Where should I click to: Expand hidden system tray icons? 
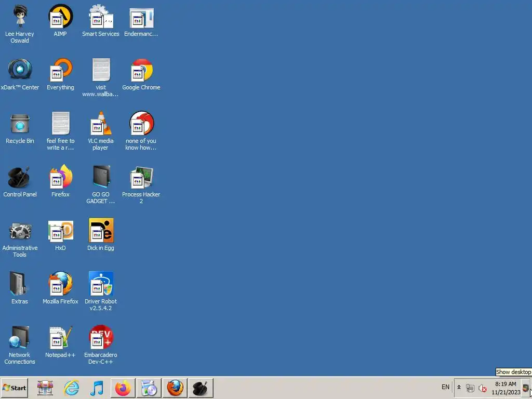[x=459, y=388]
